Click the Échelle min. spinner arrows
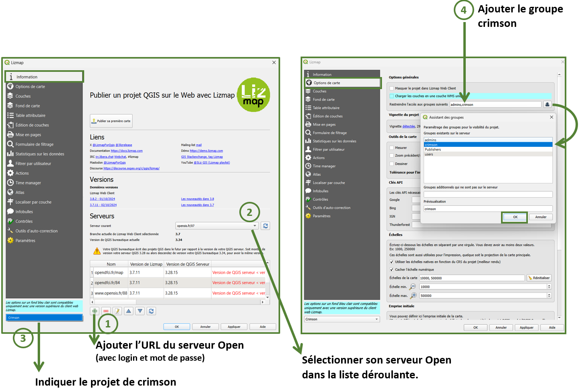This screenshot has width=588, height=388. (x=549, y=287)
